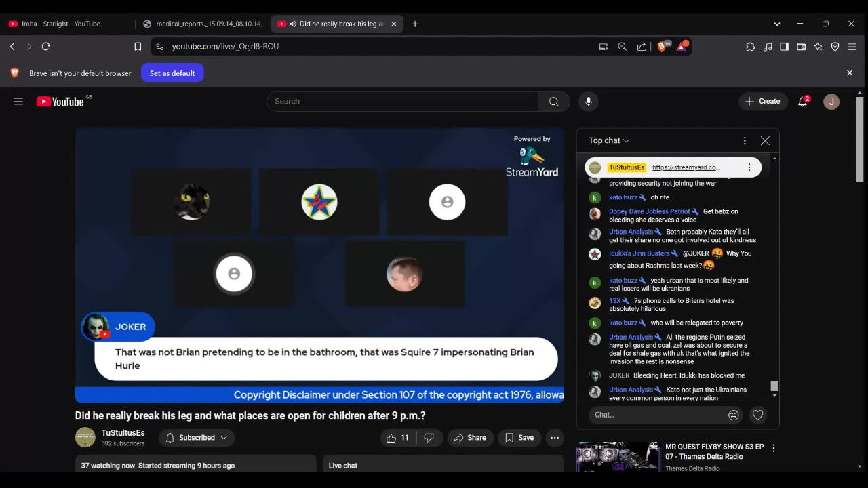This screenshot has height=488, width=868.
Task: Set Brave as default browser
Action: pos(172,73)
